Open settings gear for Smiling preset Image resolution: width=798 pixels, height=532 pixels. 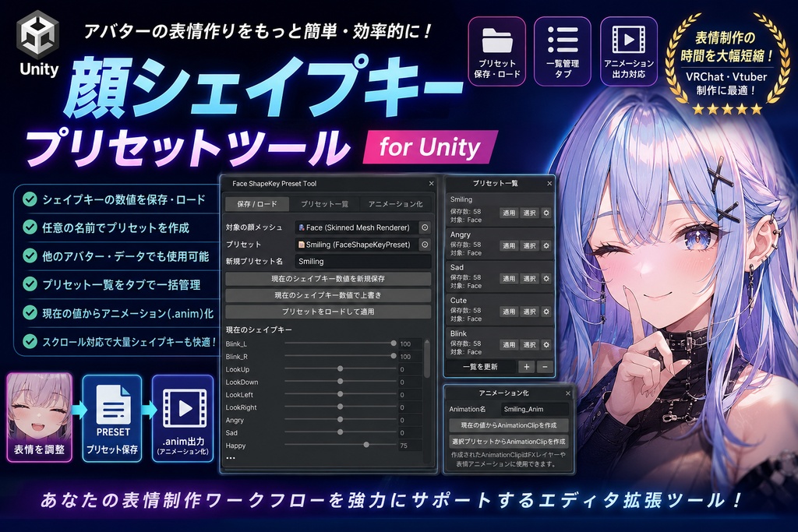coord(546,213)
